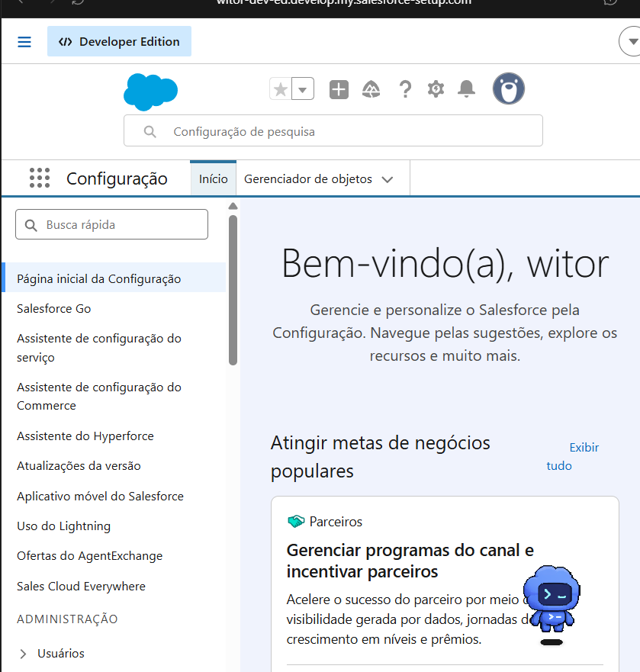Click the sidebar scroll-up arrow
Screen dimensions: 640x672
[x=233, y=206]
